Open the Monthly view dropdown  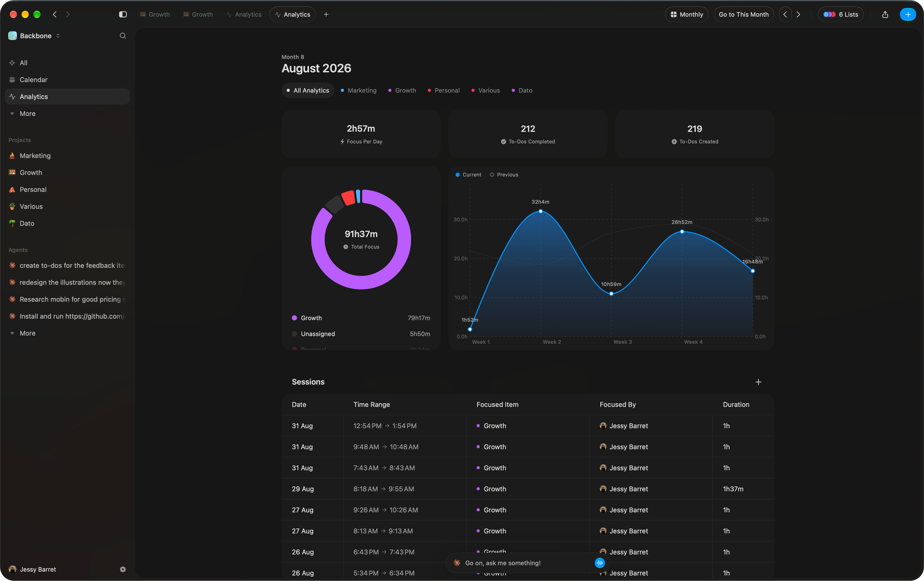tap(687, 15)
